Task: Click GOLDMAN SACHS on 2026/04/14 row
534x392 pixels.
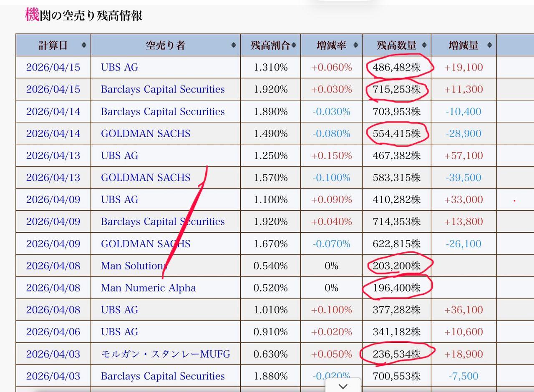Action: point(146,133)
